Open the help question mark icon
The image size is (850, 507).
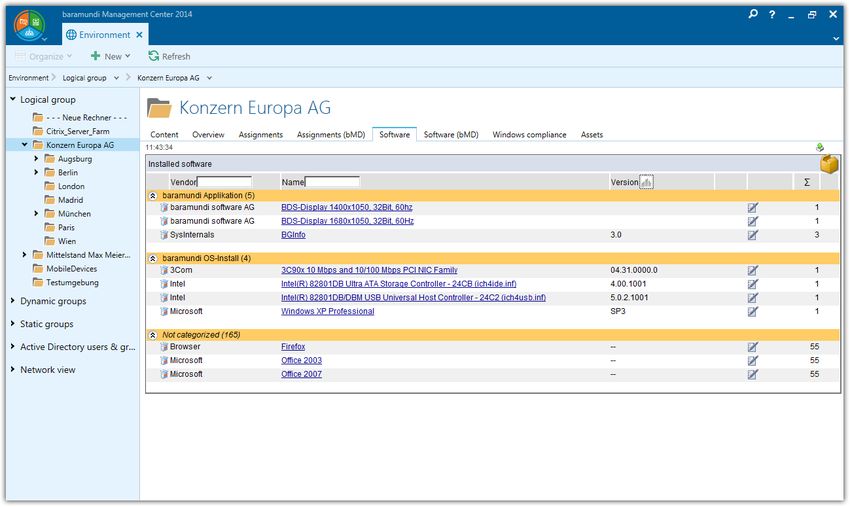(772, 15)
